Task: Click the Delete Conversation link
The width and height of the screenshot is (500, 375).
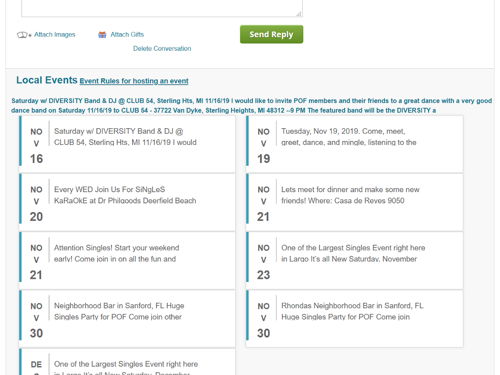Action: pyautogui.click(x=162, y=48)
